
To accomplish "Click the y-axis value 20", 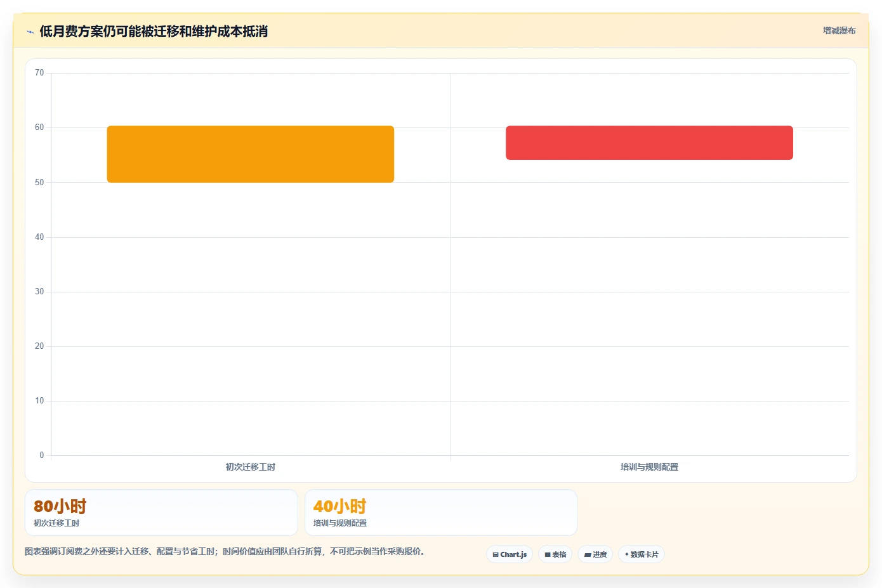I will click(x=39, y=346).
